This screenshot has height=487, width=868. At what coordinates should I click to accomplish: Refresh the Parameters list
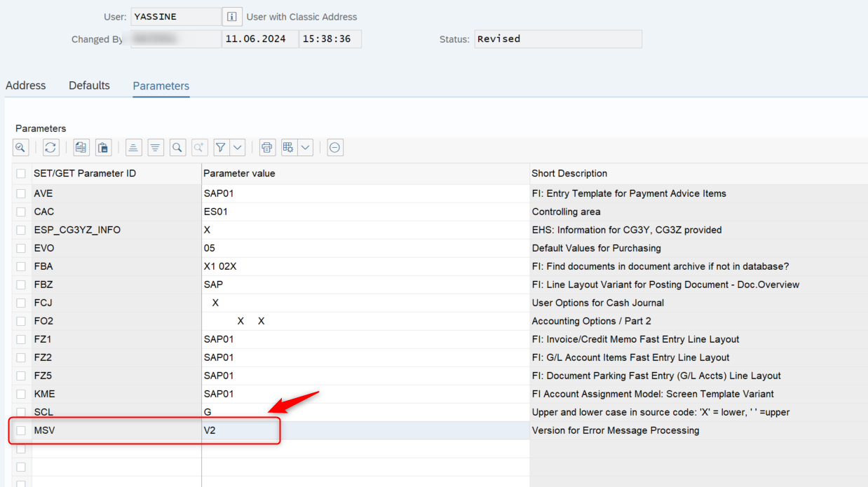tap(51, 147)
